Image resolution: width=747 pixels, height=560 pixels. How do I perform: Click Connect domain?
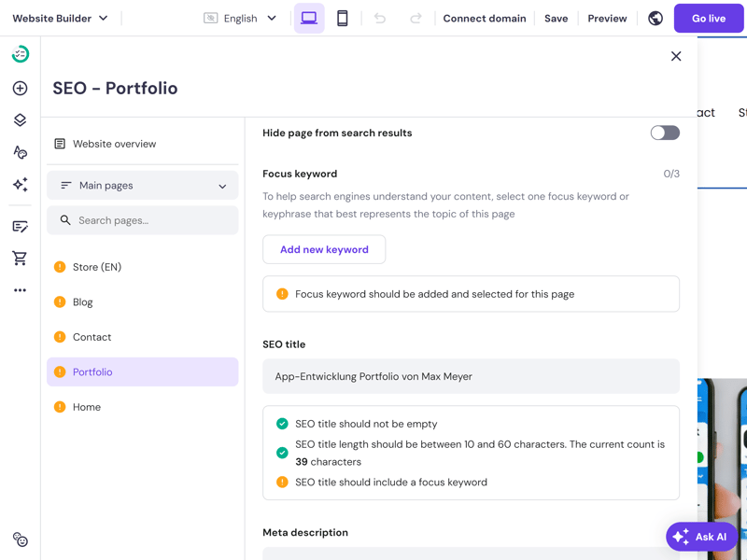click(x=485, y=18)
